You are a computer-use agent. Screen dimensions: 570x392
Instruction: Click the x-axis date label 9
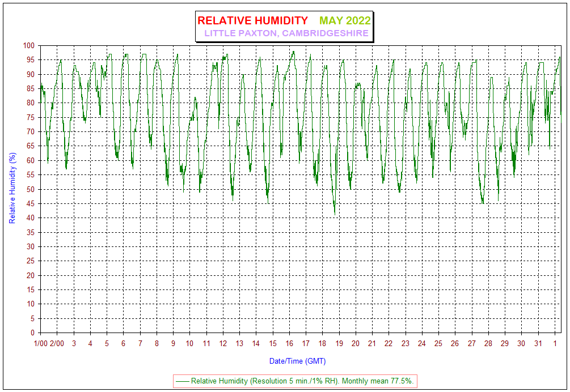coord(174,343)
